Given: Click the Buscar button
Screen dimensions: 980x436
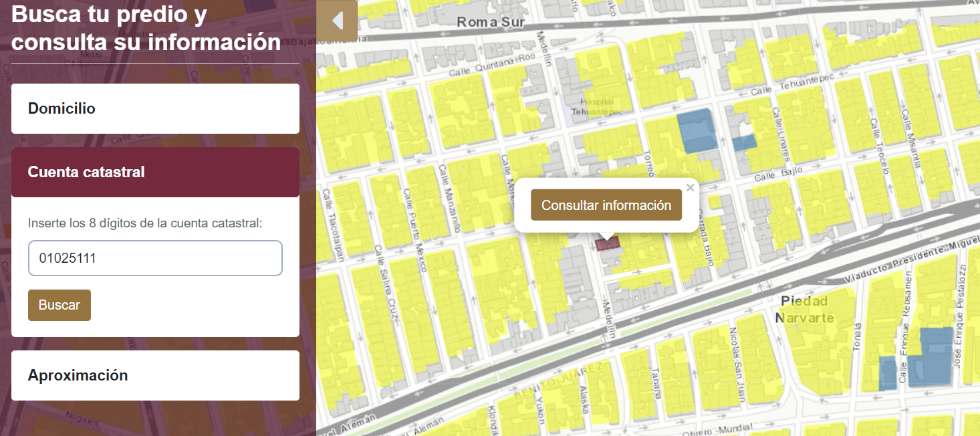Looking at the screenshot, I should [59, 305].
